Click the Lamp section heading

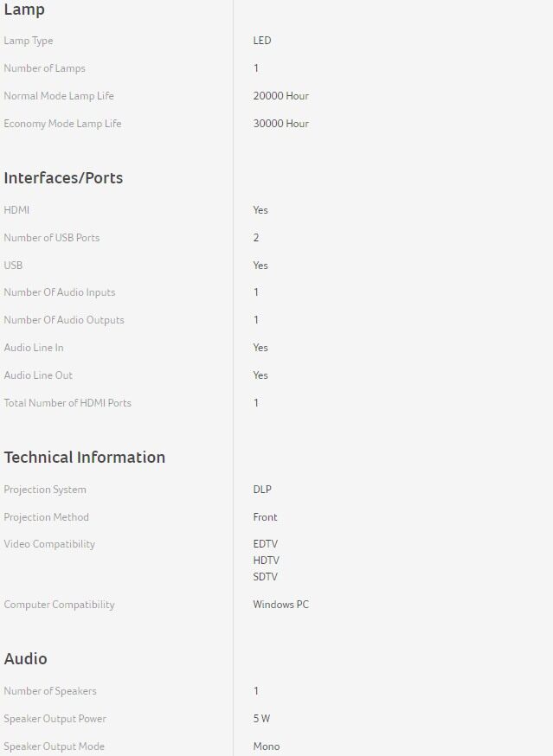[24, 10]
